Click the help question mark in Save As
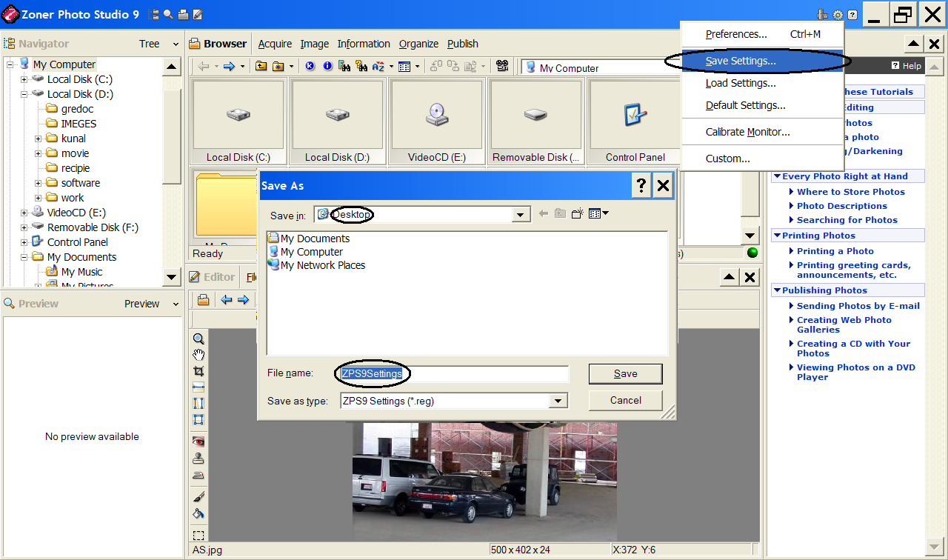The image size is (948, 560). [x=641, y=186]
